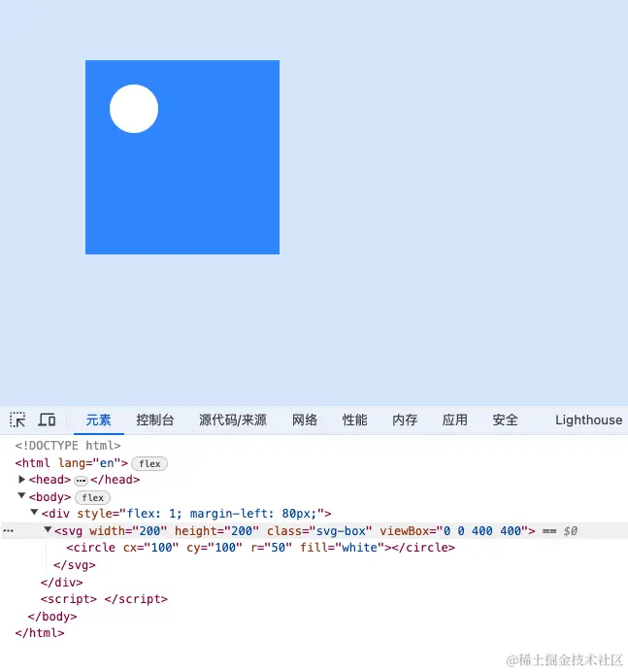This screenshot has height=672, width=628.
Task: Collapse the body element node
Action: tap(21, 496)
